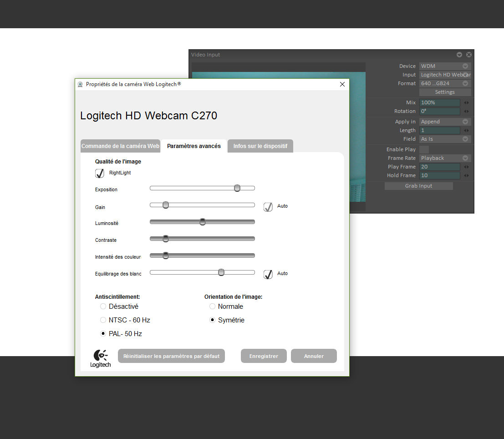Click the Play Frame stepper arrows
Viewport: 504px width, 439px height.
(466, 167)
